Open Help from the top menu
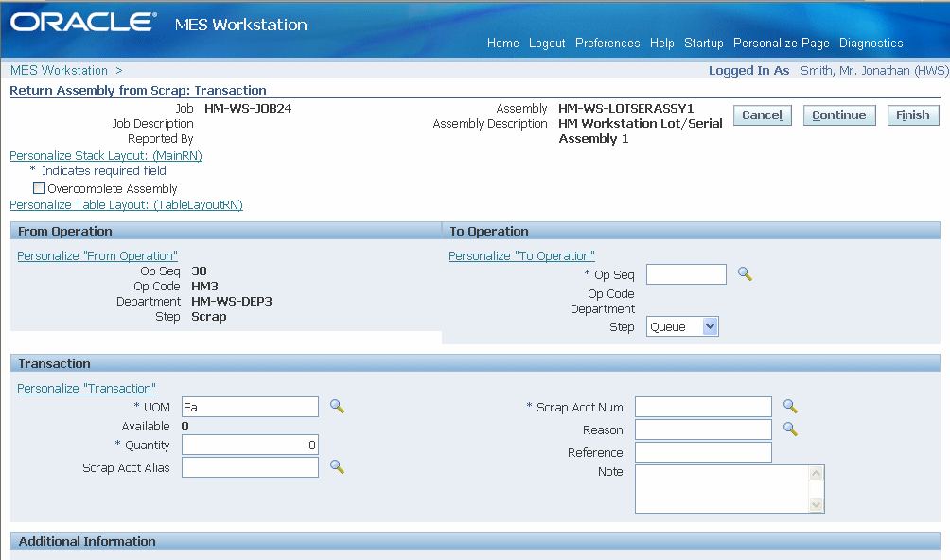This screenshot has width=950, height=560. coord(662,43)
